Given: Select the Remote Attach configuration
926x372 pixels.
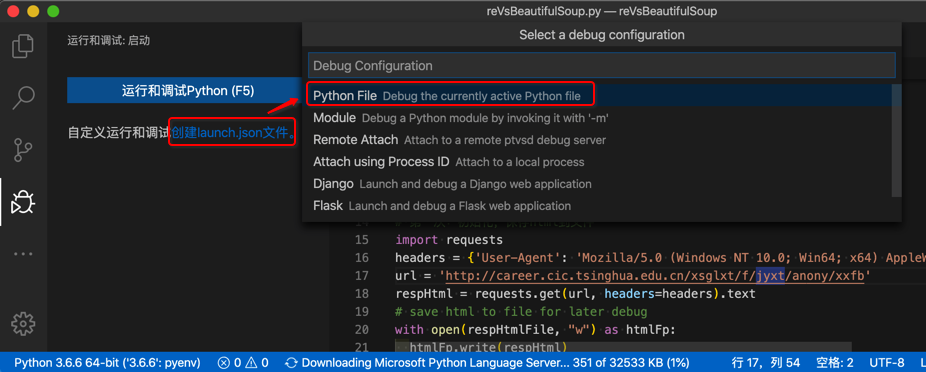Looking at the screenshot, I should pos(597,140).
